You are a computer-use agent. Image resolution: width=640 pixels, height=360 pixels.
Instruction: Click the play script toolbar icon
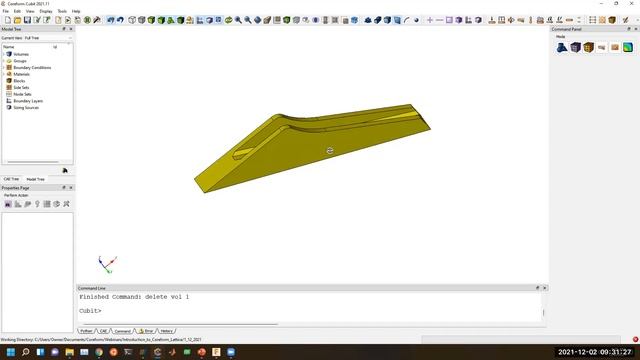pyautogui.click(x=68, y=20)
